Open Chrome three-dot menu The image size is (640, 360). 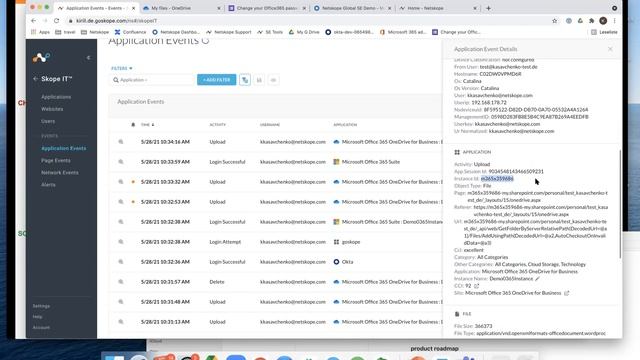click(x=614, y=20)
